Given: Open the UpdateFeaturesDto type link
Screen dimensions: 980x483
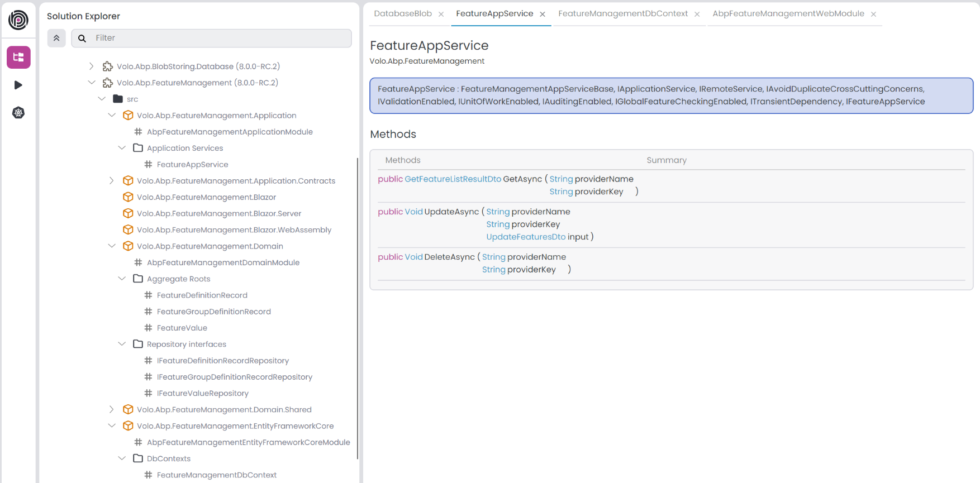Looking at the screenshot, I should click(525, 237).
